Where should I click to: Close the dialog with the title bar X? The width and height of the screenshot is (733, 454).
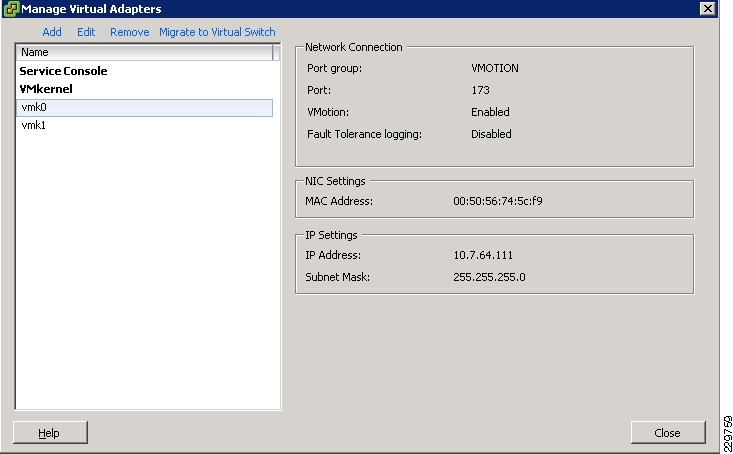coord(707,9)
